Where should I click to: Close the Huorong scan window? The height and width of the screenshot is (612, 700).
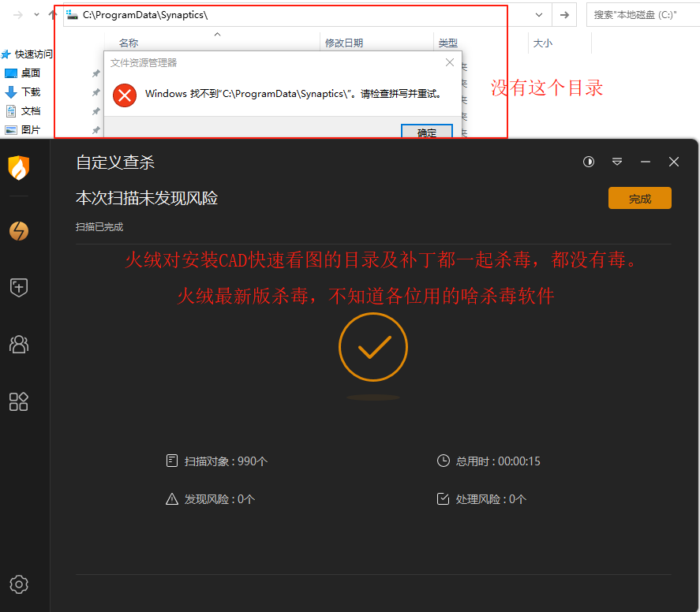pos(674,162)
